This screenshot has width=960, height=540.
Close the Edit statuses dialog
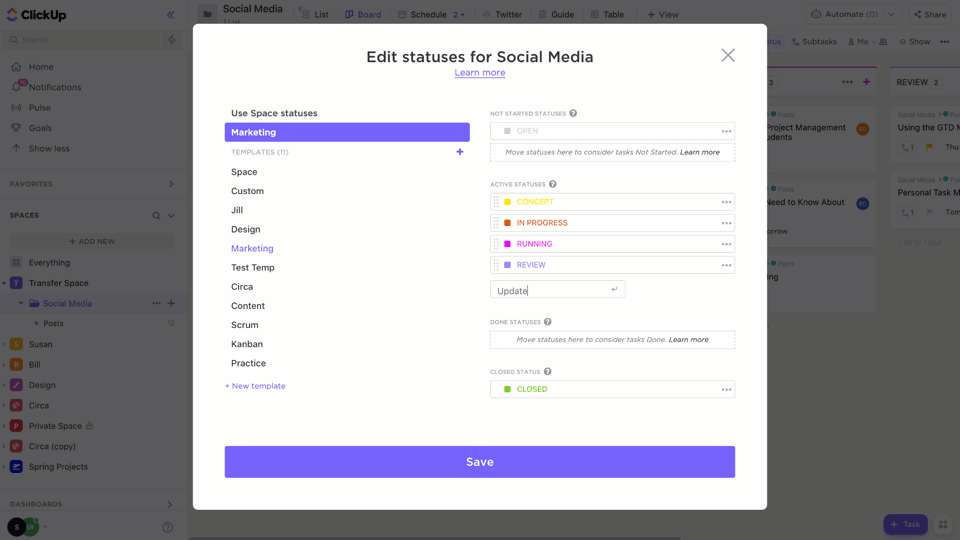tap(727, 55)
